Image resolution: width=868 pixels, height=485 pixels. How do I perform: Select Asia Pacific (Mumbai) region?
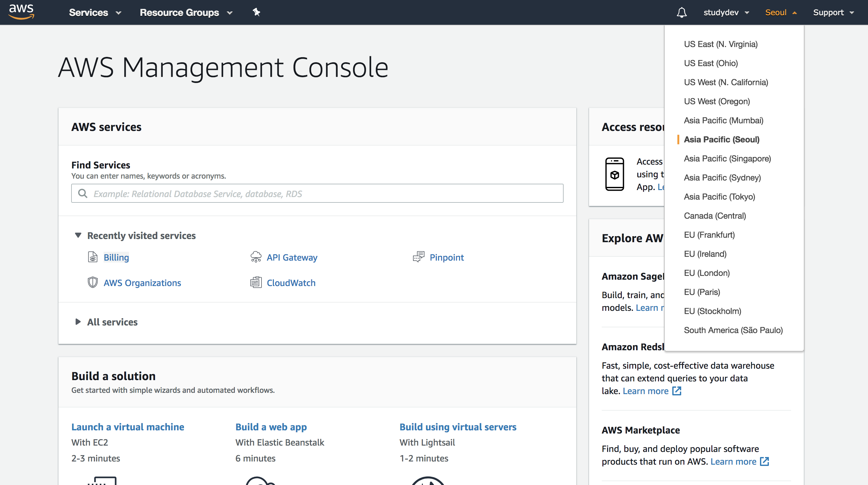724,120
